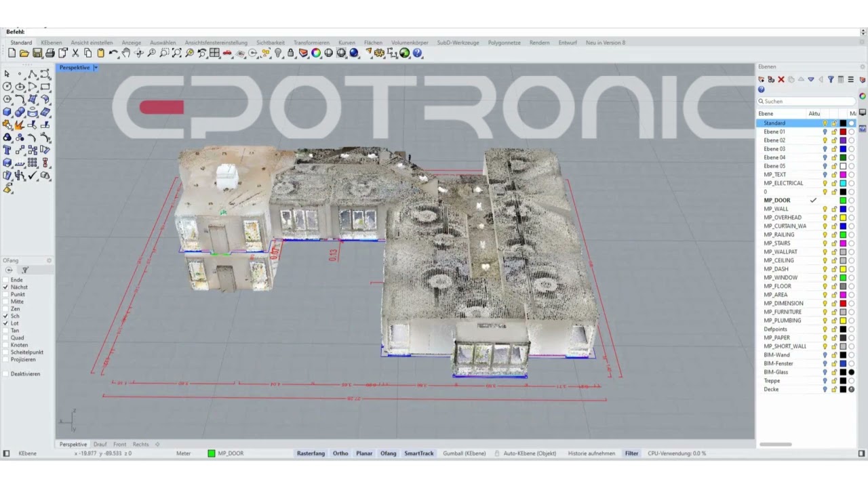Hide the Ebene 02 layer bulb
The height and width of the screenshot is (488, 868).
825,140
